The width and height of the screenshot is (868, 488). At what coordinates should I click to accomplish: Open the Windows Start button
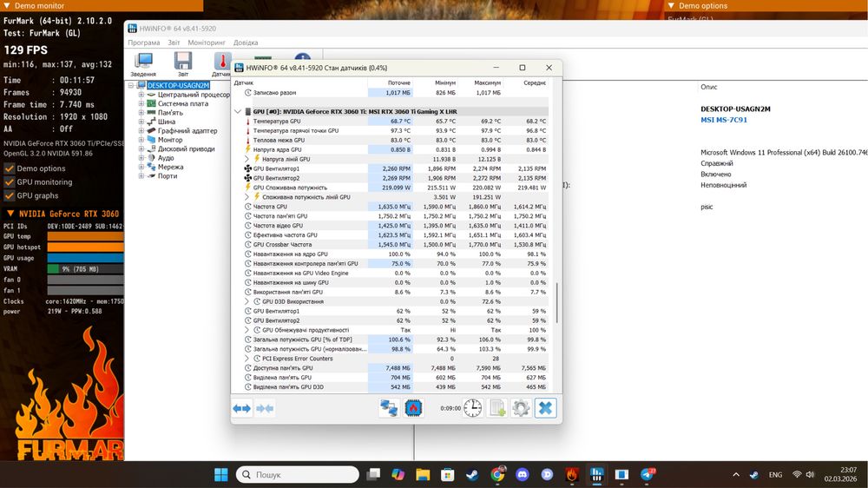point(220,475)
